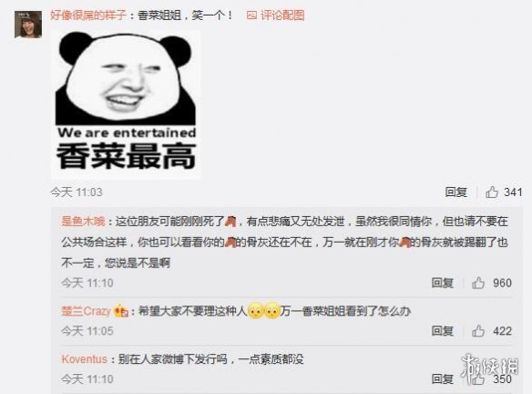The height and width of the screenshot is (394, 532).
Task: Reply to the 11:03 top comment
Action: [456, 192]
